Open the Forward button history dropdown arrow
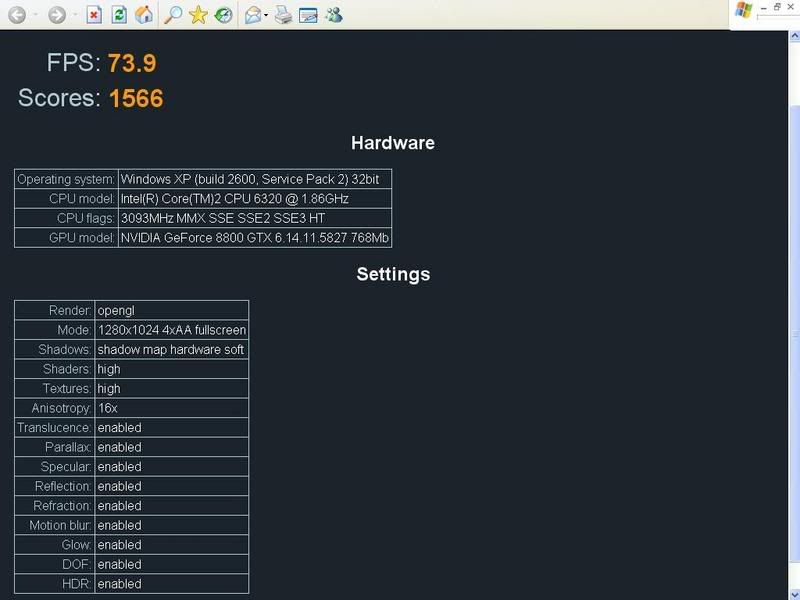 tap(75, 15)
